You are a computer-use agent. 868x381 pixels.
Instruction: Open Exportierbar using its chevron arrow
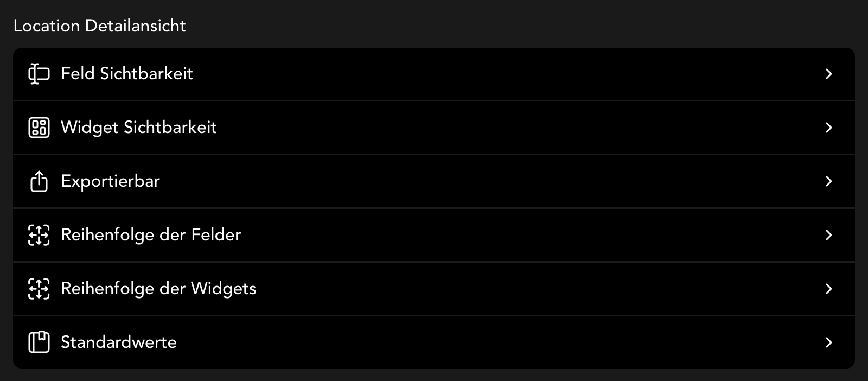tap(828, 181)
